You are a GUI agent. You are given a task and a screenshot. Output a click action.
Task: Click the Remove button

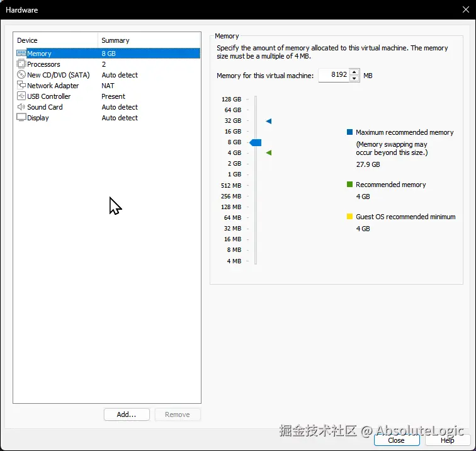(178, 414)
